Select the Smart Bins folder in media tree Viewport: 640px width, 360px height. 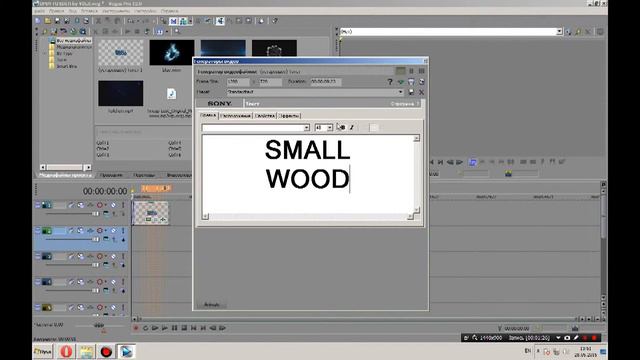67,66
